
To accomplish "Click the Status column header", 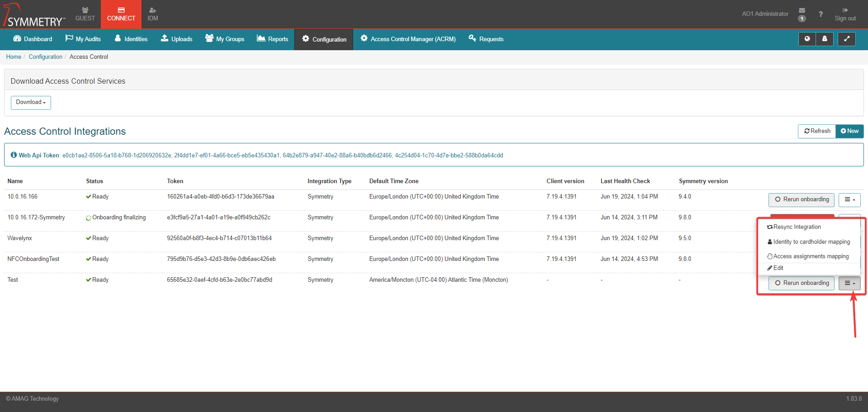I will click(x=94, y=181).
